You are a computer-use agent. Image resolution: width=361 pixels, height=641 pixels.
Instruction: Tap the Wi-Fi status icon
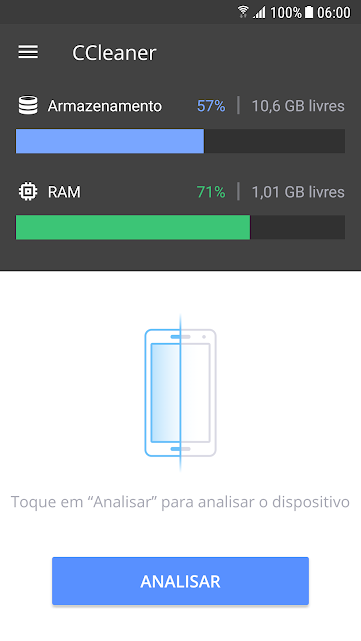point(243,12)
